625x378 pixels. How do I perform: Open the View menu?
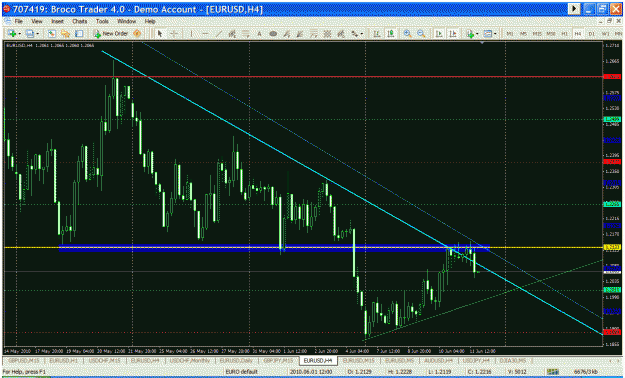[37, 21]
